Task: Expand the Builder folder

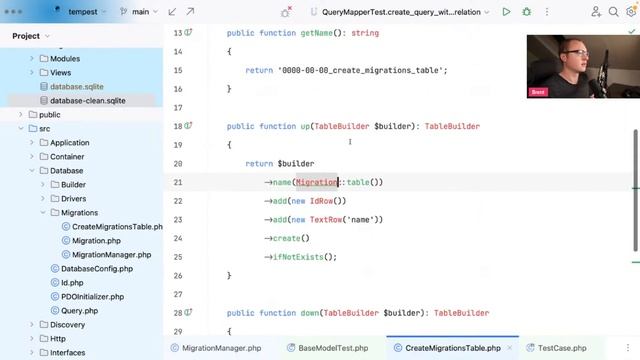Action: point(43,184)
